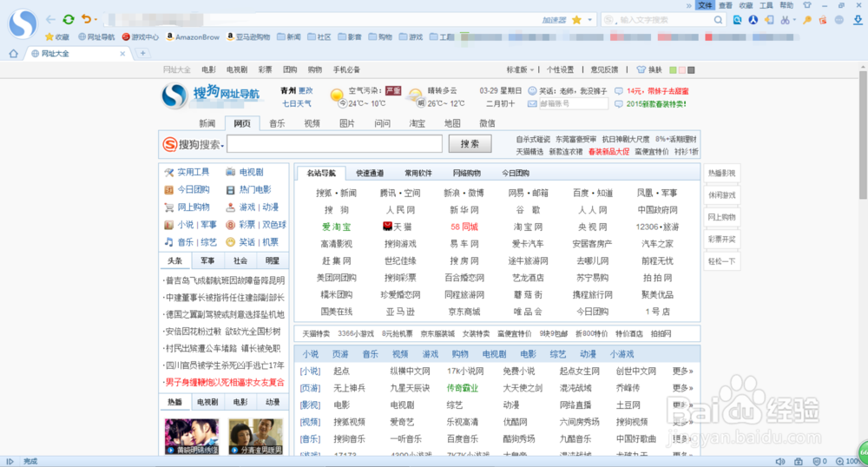The height and width of the screenshot is (467, 868).
Task: Select the pink skin color swatch
Action: pos(682,70)
